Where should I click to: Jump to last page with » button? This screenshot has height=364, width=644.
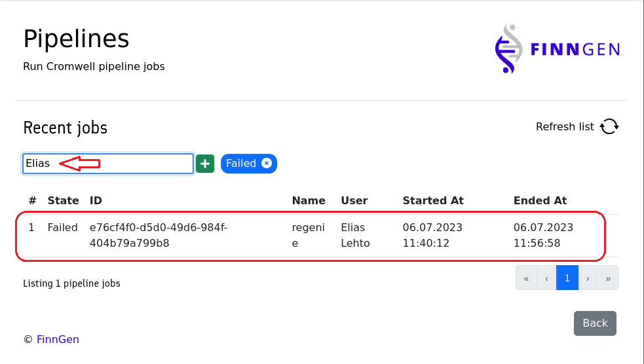(x=608, y=278)
